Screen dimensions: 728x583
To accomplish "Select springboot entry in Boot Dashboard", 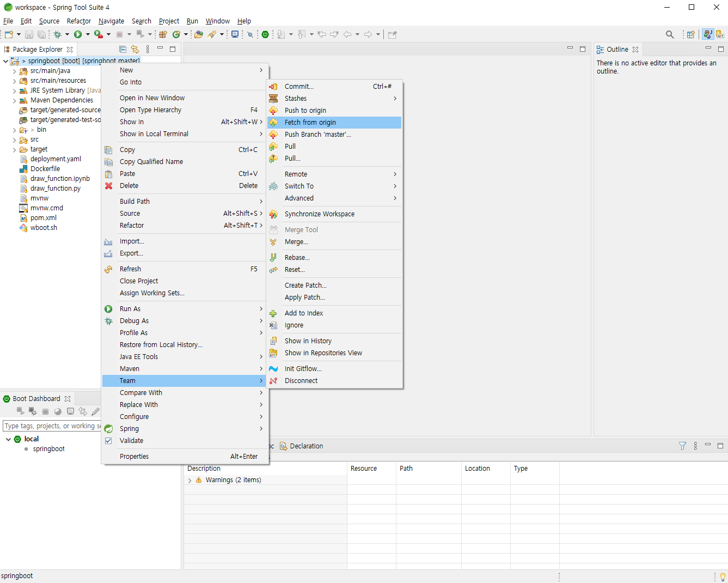I will (48, 449).
